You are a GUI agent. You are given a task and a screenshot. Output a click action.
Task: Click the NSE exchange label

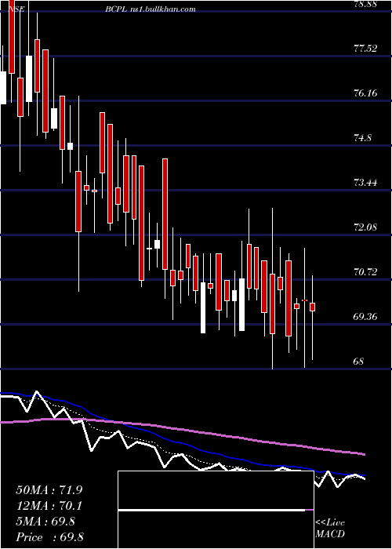pyautogui.click(x=16, y=9)
